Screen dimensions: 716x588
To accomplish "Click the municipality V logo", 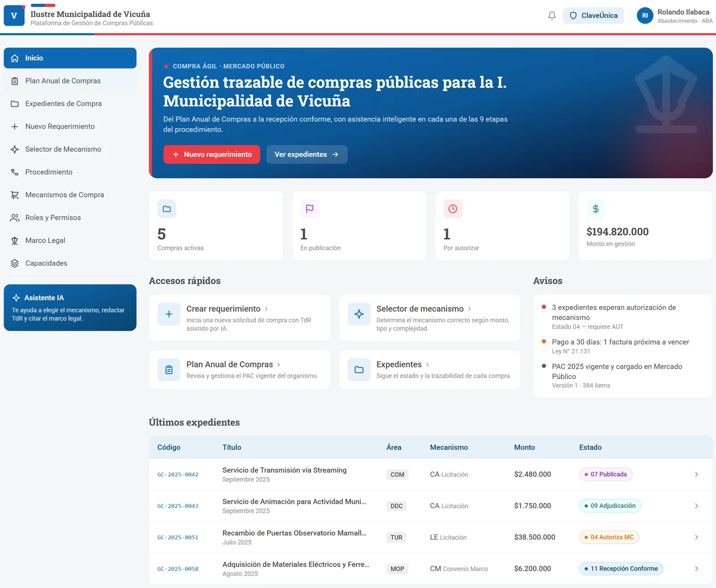I will tap(14, 16).
